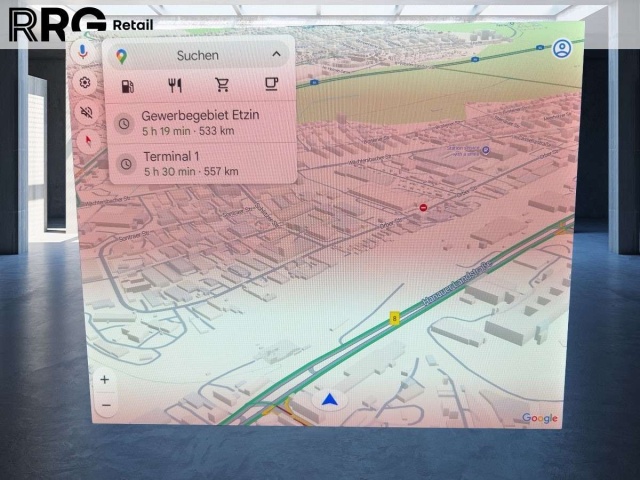The width and height of the screenshot is (640, 480).
Task: Toggle the muted navigation sound button
Action: (86, 112)
